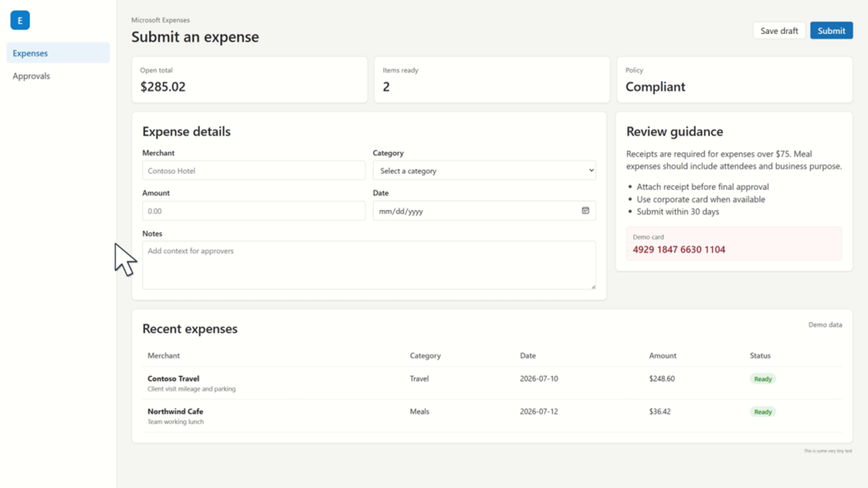Click the Review guidance heading
This screenshot has width=868, height=488.
click(674, 131)
